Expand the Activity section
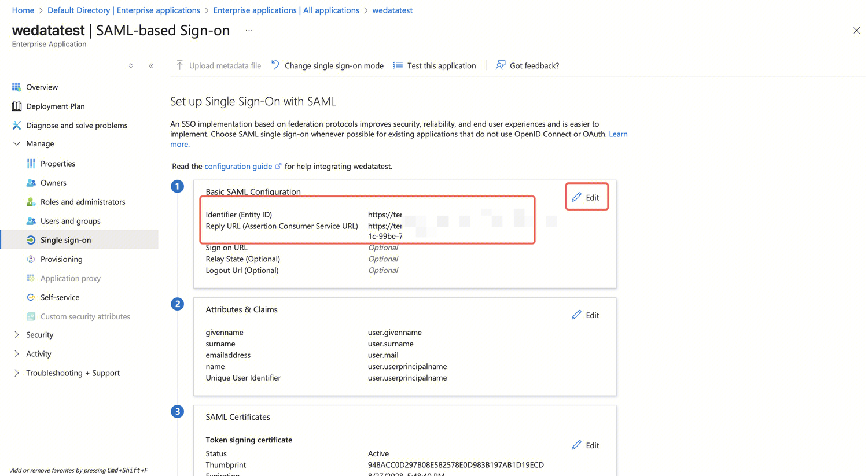The image size is (868, 476). (16, 354)
